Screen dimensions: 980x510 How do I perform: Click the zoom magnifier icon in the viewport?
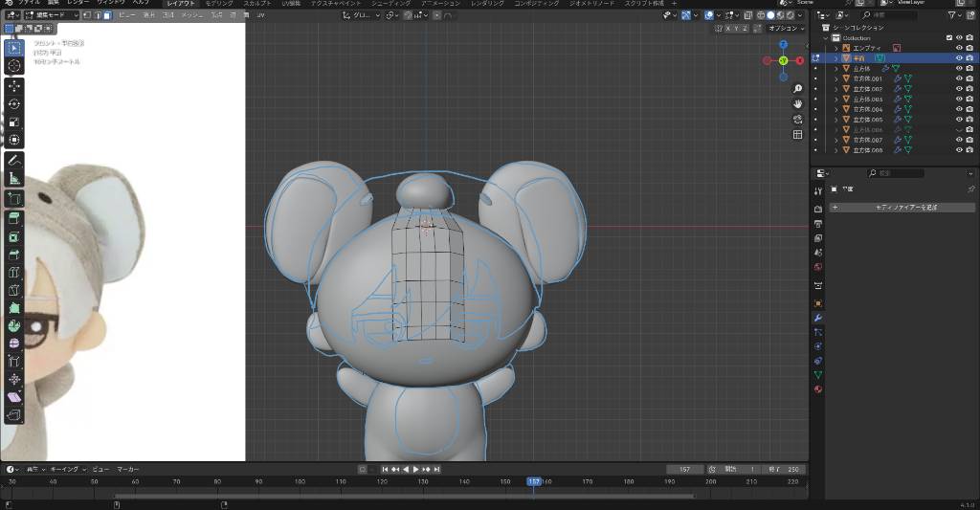[x=797, y=88]
